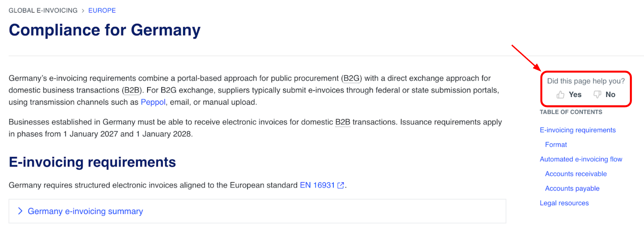Jump to E-invoicing requirements in contents

577,130
